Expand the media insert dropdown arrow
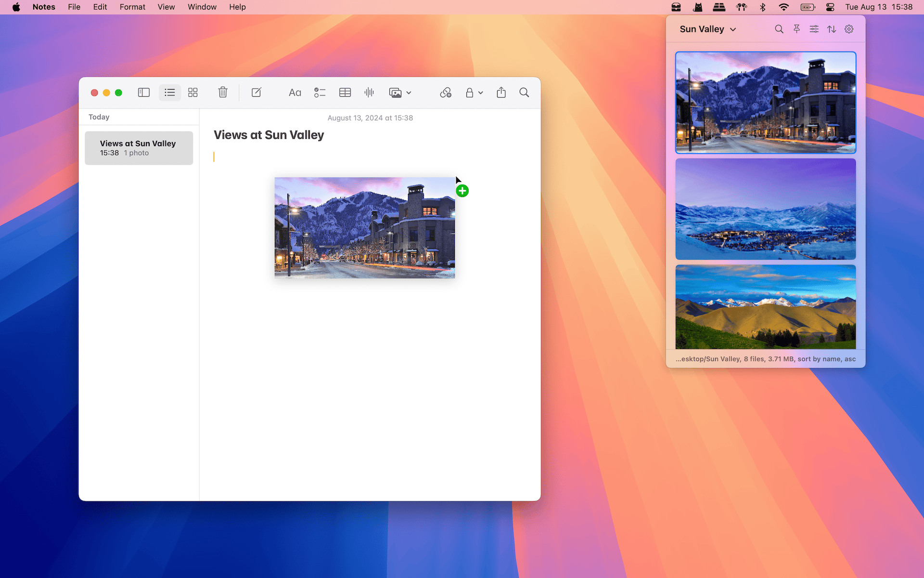924x578 pixels. [409, 92]
